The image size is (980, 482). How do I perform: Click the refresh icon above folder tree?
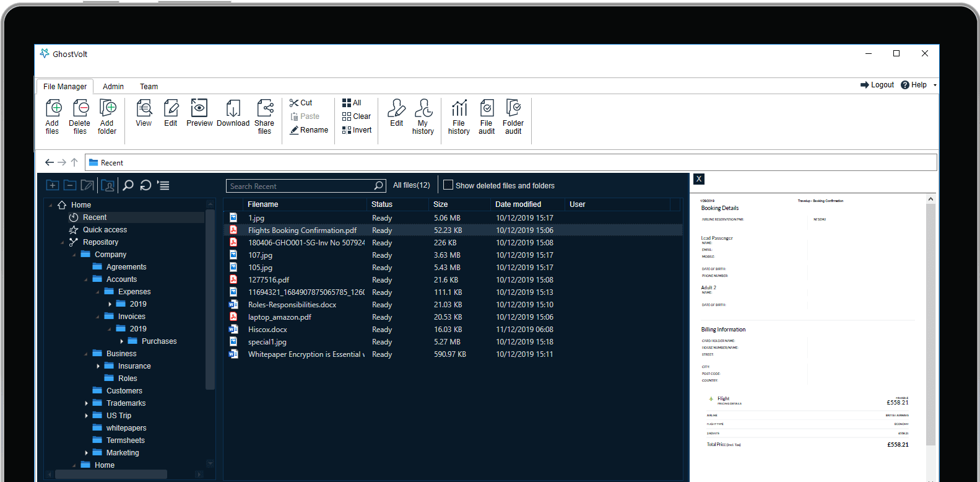[145, 185]
